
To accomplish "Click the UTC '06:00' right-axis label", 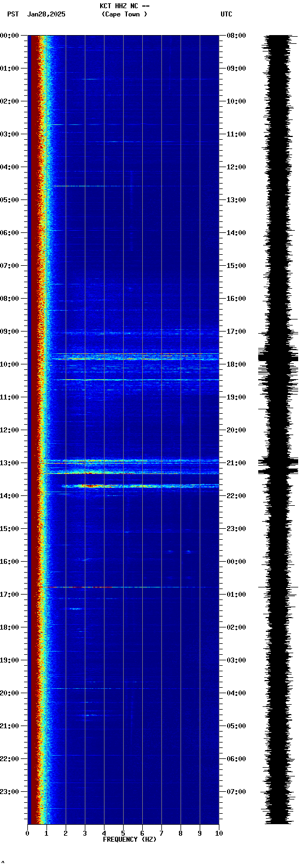I will [x=236, y=759].
